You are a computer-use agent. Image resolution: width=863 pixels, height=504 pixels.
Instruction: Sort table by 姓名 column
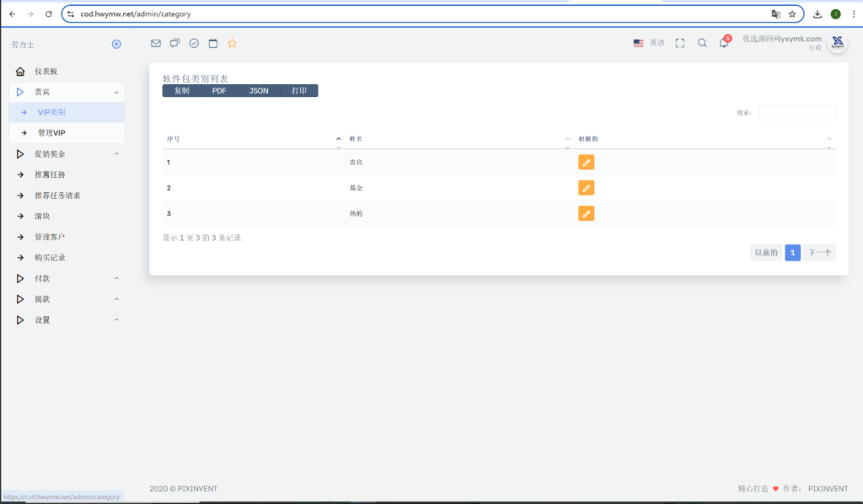[459, 139]
